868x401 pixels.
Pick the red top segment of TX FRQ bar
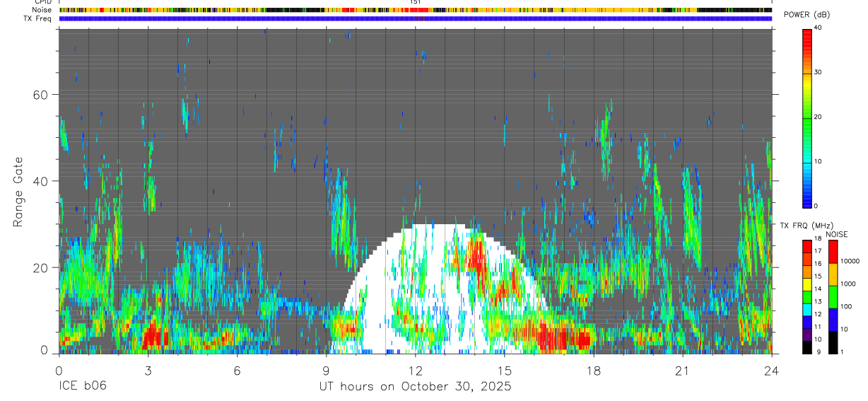[807, 246]
